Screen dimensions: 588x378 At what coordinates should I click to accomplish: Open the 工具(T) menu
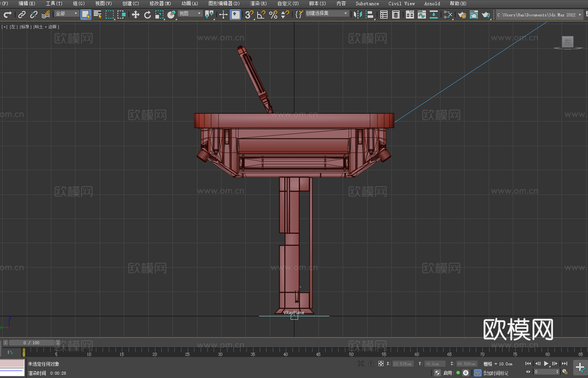(x=54, y=3)
